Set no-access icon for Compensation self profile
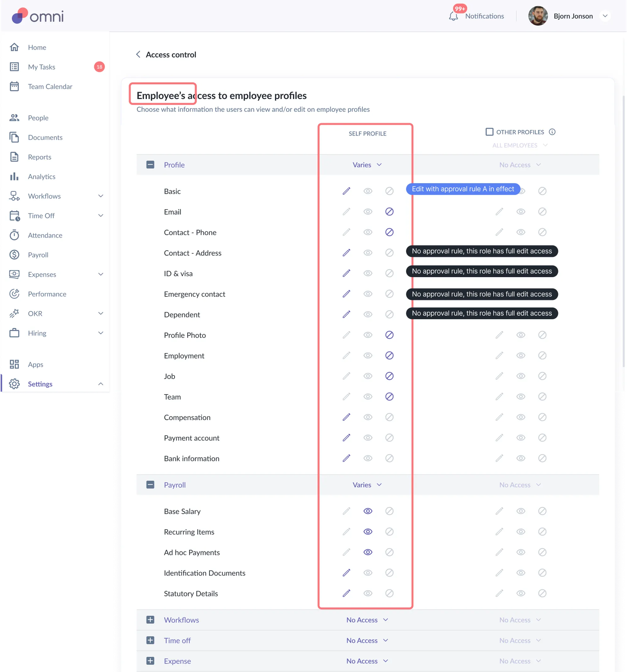 click(x=389, y=417)
